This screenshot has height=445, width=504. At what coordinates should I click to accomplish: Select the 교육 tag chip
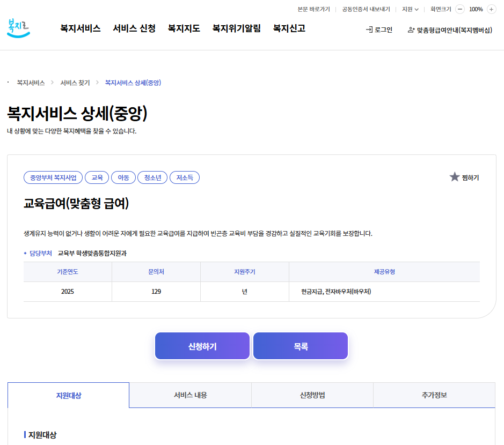pos(97,177)
